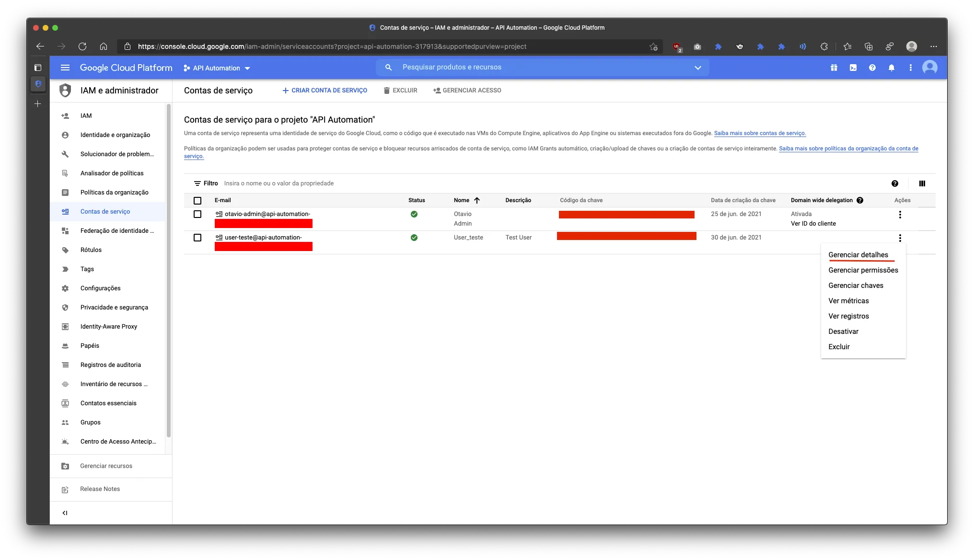Open Papéis in the sidebar
The height and width of the screenshot is (560, 974).
coord(108,346)
